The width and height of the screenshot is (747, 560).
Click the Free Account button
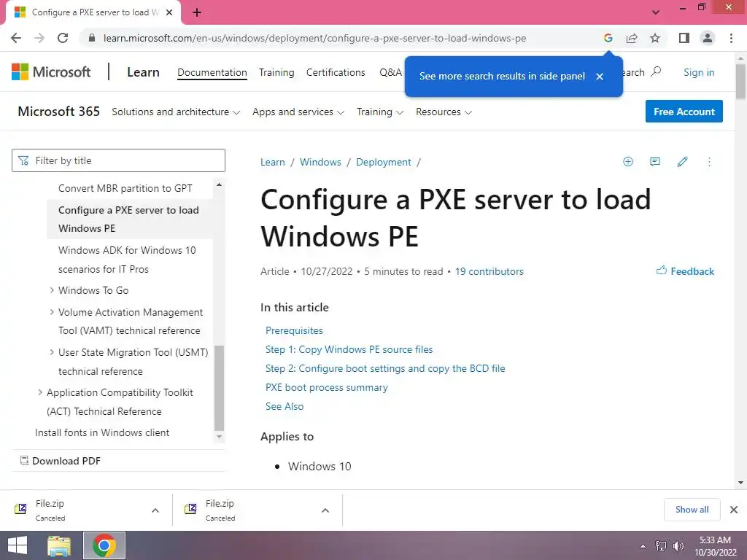[684, 112]
